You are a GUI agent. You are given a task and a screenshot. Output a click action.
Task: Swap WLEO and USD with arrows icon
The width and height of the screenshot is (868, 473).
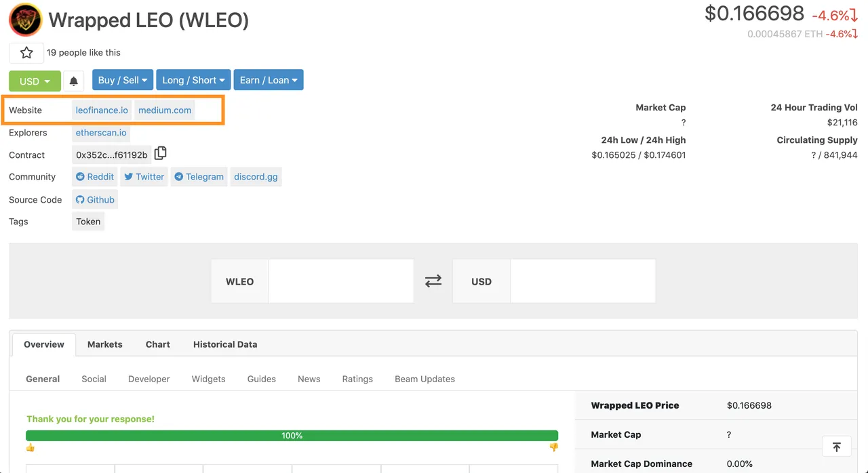click(x=433, y=281)
